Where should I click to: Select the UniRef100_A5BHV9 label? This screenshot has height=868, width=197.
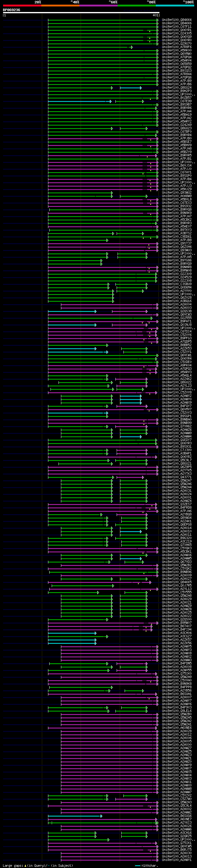coord(177,145)
